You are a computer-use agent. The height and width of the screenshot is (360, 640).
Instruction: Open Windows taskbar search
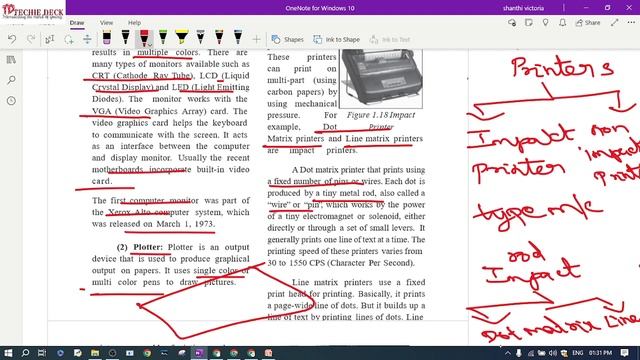(x=25, y=353)
